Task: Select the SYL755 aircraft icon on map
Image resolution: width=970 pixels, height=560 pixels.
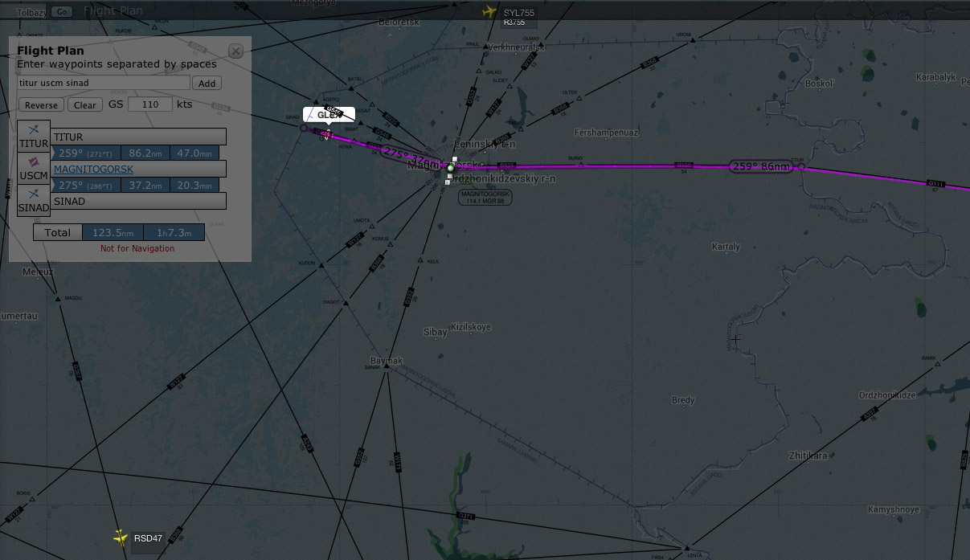Action: (x=489, y=12)
